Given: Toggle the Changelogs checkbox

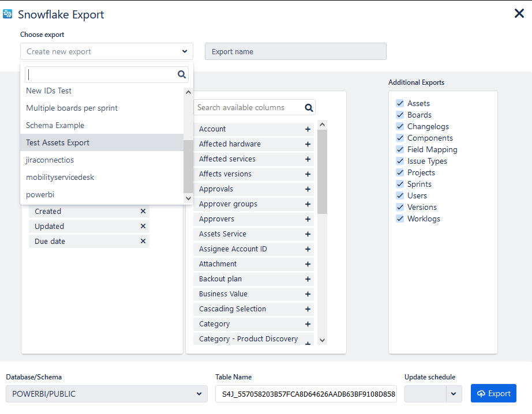Looking at the screenshot, I should point(399,127).
